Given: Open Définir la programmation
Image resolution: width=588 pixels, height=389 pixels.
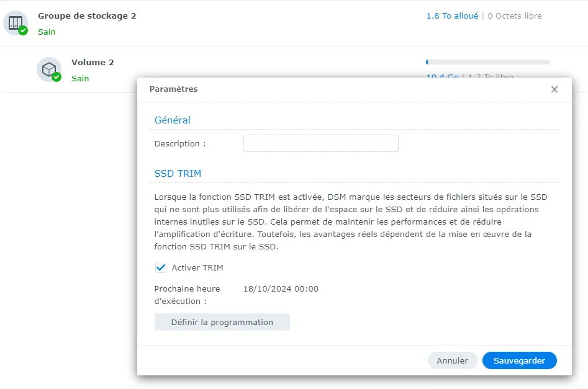Looking at the screenshot, I should [222, 322].
